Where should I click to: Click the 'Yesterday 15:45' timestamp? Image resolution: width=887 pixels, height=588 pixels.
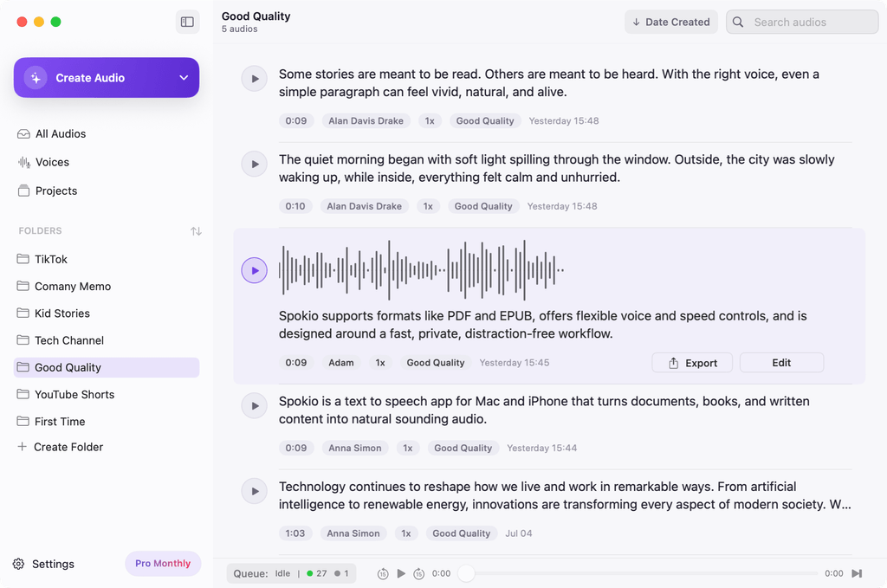point(515,363)
